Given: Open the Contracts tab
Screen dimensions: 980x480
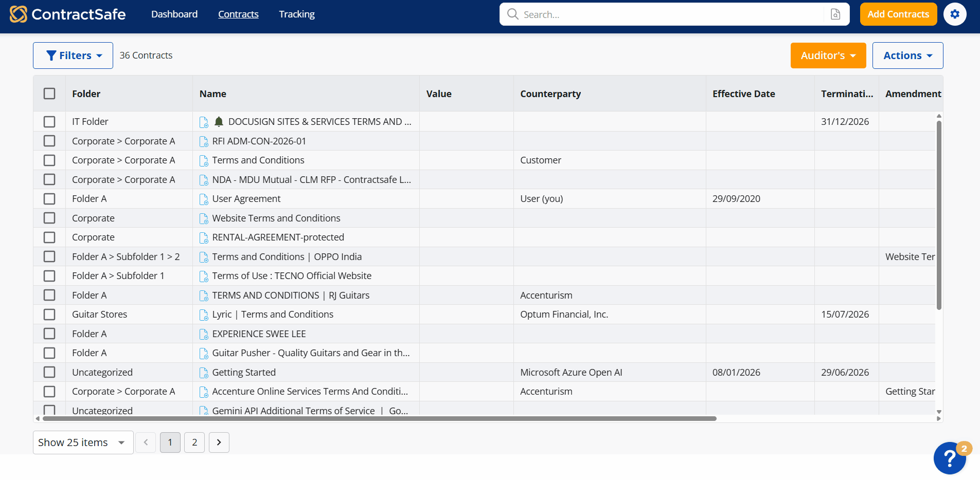Looking at the screenshot, I should coord(238,14).
